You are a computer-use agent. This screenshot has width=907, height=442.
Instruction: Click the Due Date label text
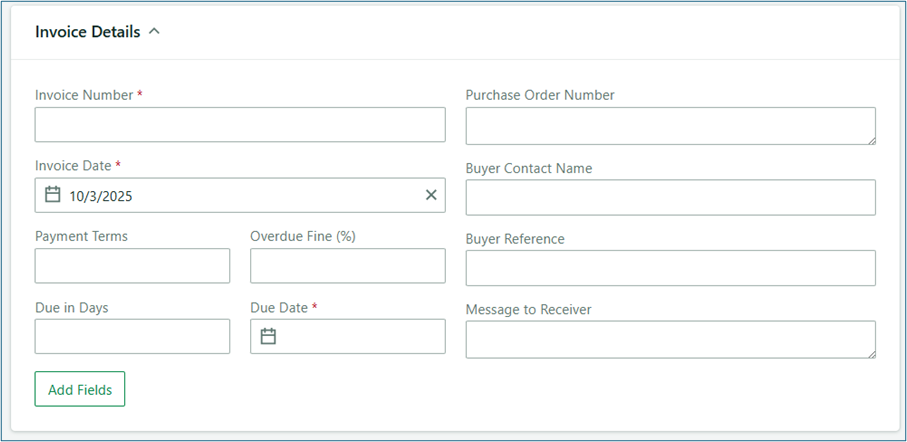(279, 308)
